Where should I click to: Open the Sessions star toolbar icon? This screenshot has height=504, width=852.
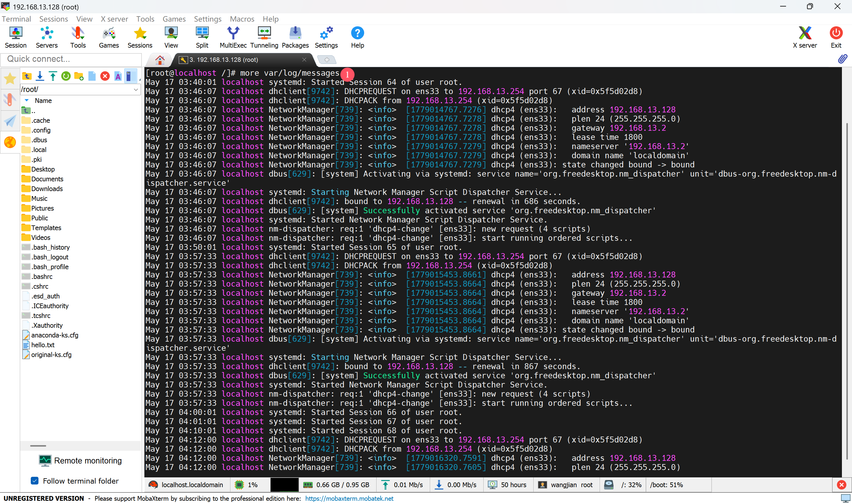(x=140, y=37)
